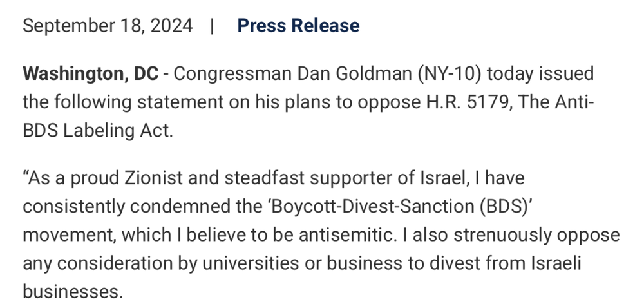
Task: Open the Press Release category link
Action: click(298, 26)
